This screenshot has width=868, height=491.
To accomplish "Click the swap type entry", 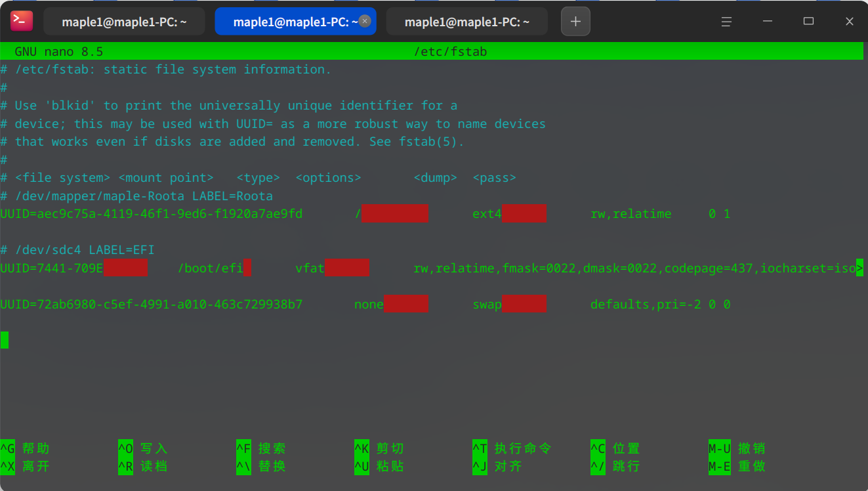I will (487, 304).
